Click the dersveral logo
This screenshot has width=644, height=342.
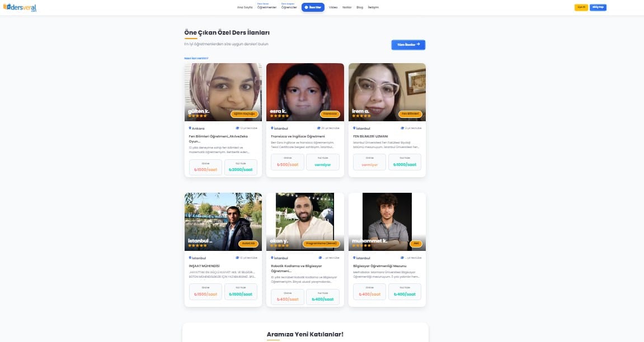tap(20, 7)
